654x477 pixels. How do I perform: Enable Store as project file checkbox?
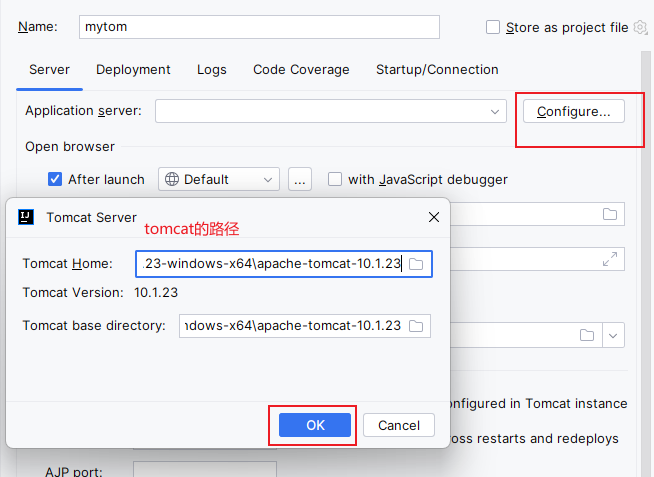point(493,28)
